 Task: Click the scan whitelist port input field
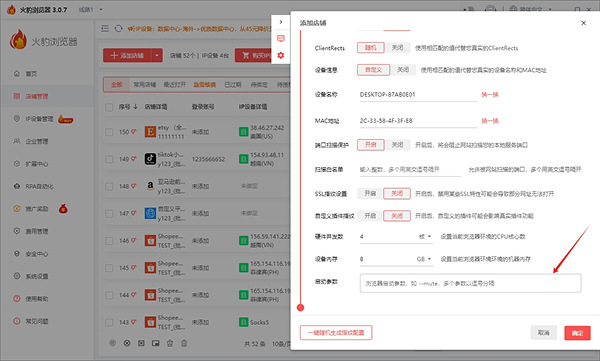tap(410, 170)
